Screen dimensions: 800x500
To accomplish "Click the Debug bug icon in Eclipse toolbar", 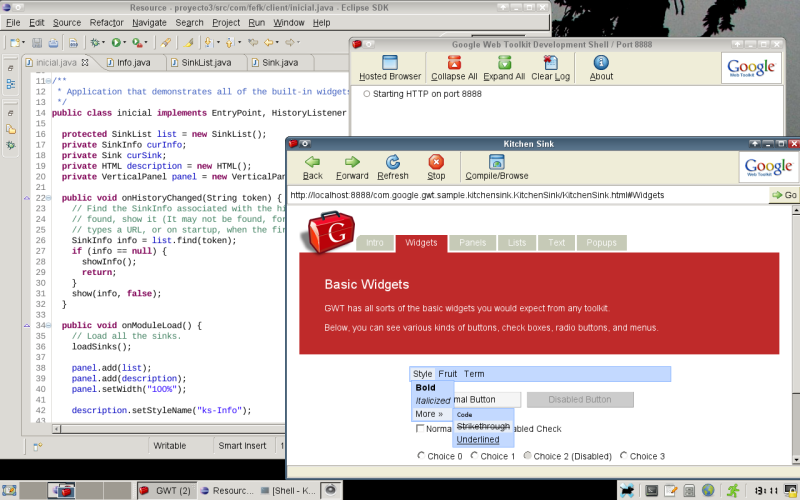I will (95, 42).
